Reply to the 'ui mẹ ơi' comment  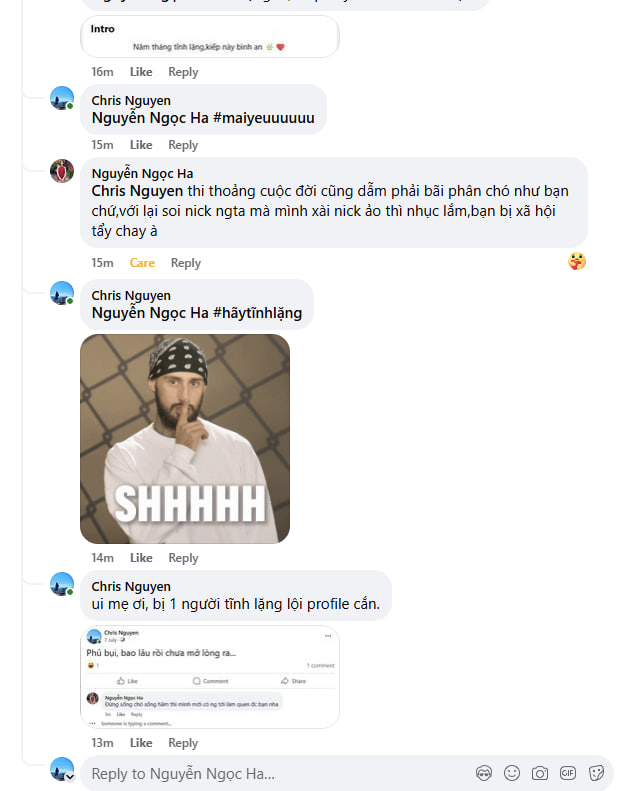[x=183, y=743]
